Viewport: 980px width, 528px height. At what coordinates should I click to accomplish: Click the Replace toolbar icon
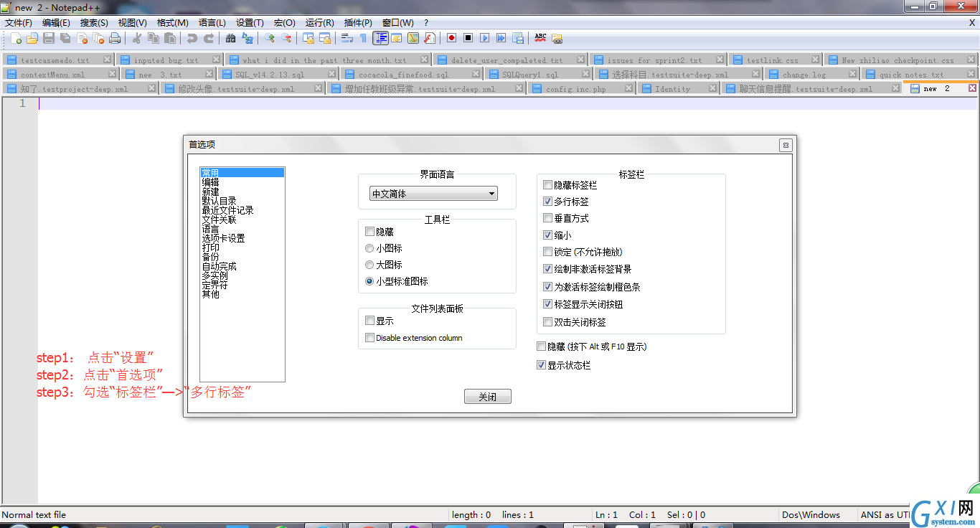[248, 38]
